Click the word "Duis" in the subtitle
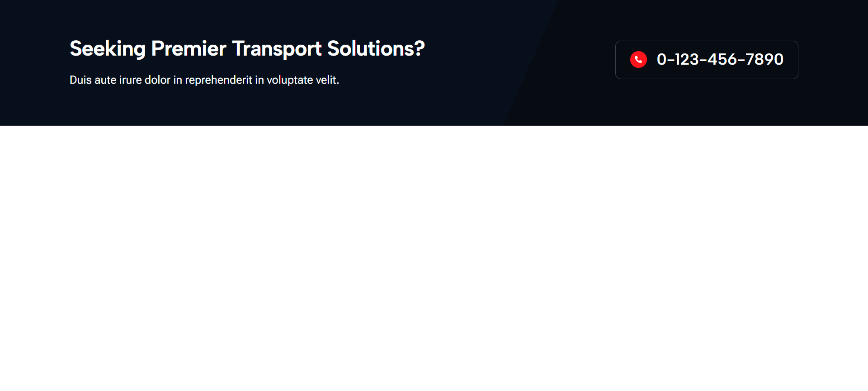This screenshot has height=391, width=868. [80, 80]
